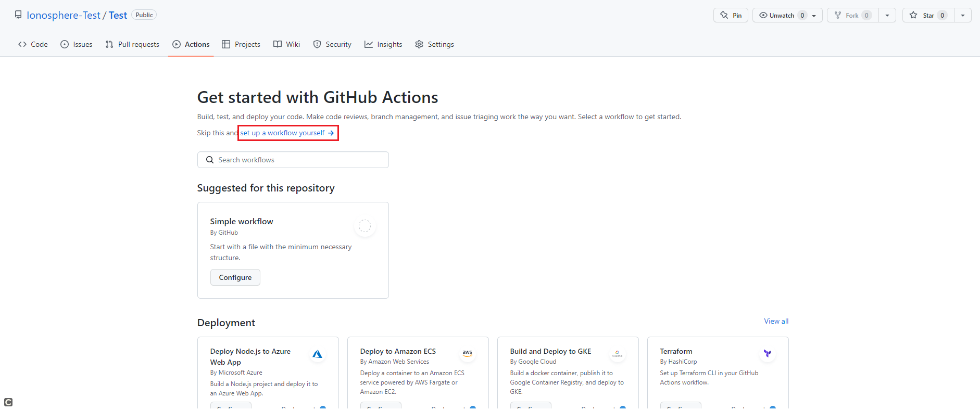Viewport: 980px width, 410px height.
Task: Open the Insights tab
Action: (x=383, y=44)
